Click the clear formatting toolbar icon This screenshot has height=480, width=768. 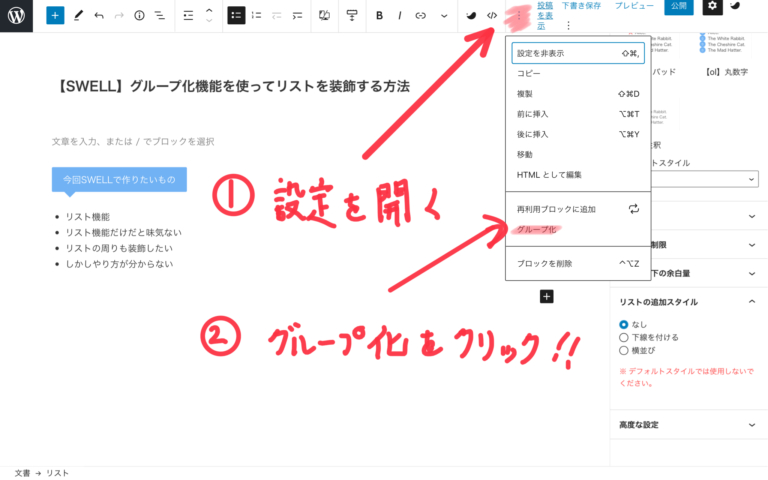pos(352,16)
